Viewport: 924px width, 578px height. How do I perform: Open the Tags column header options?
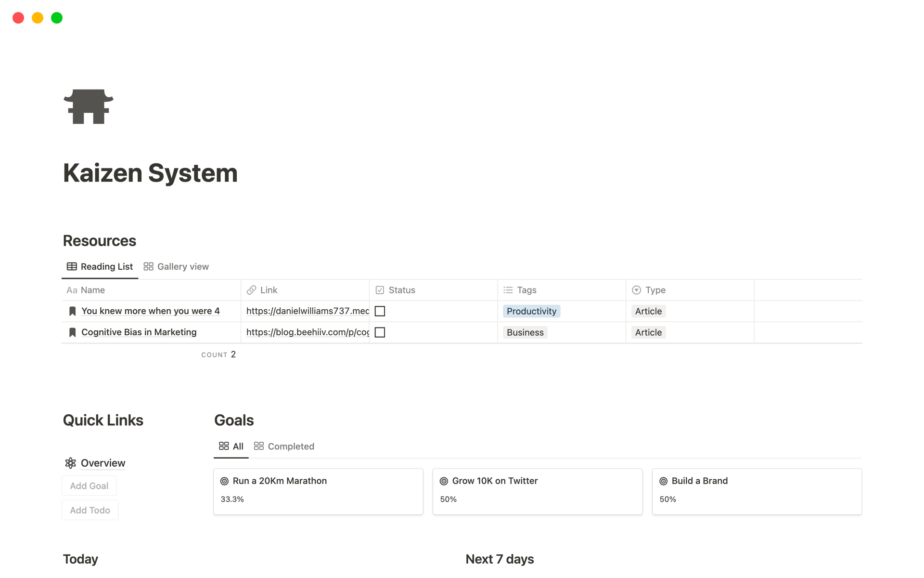click(x=526, y=290)
